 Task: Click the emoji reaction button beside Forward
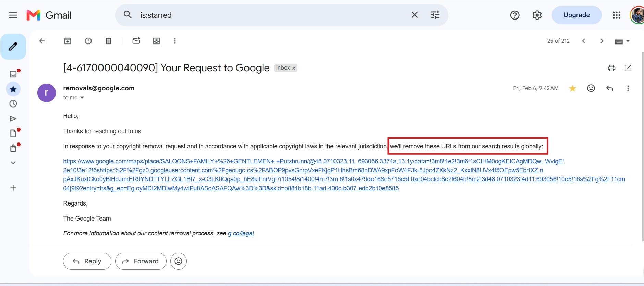tap(179, 261)
